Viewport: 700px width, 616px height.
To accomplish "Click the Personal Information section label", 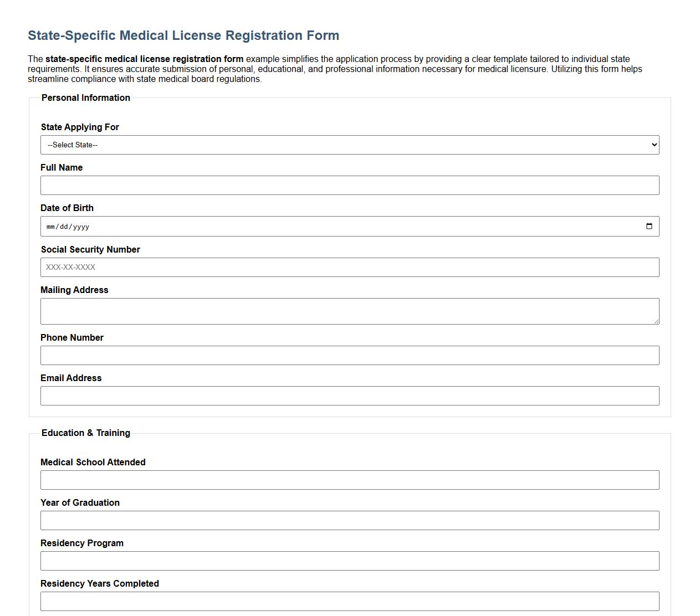I will [85, 97].
